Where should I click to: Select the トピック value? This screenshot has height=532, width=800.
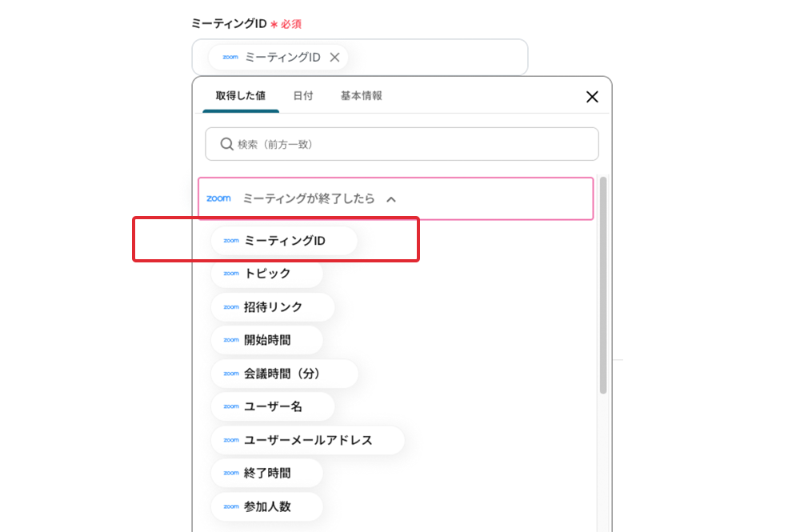[x=266, y=274]
